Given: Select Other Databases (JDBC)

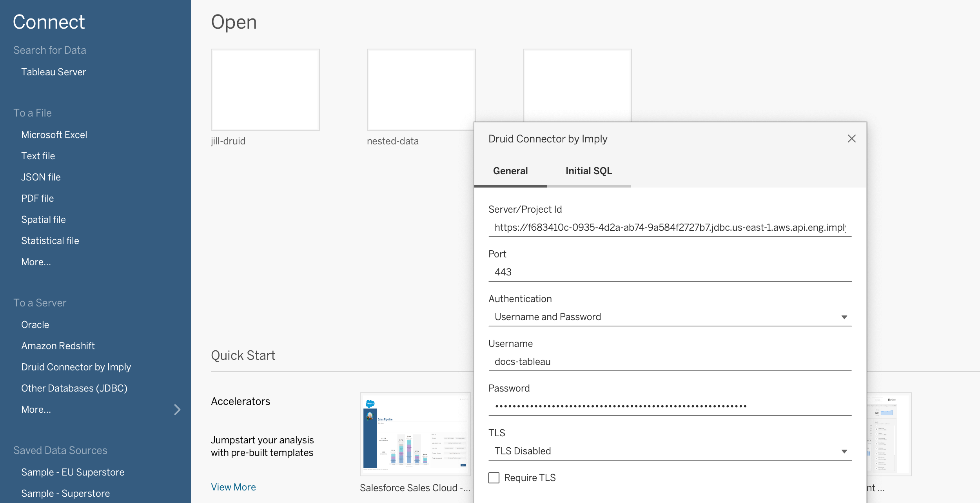Looking at the screenshot, I should click(x=74, y=388).
